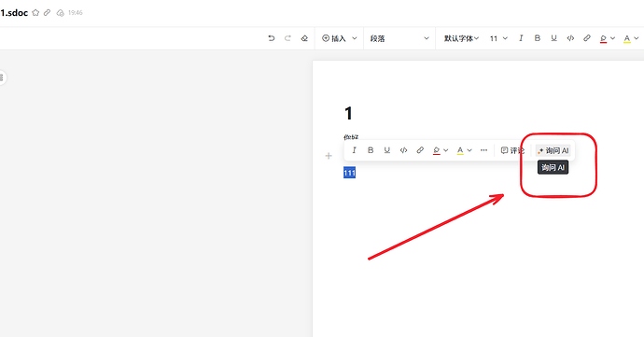Click the cloud saved status icon

tap(61, 13)
